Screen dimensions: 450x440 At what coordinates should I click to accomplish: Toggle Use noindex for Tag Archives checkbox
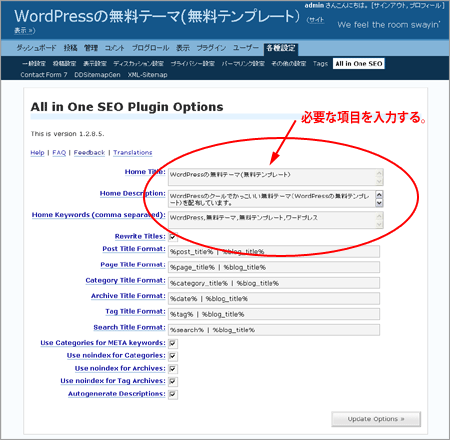[x=173, y=381]
